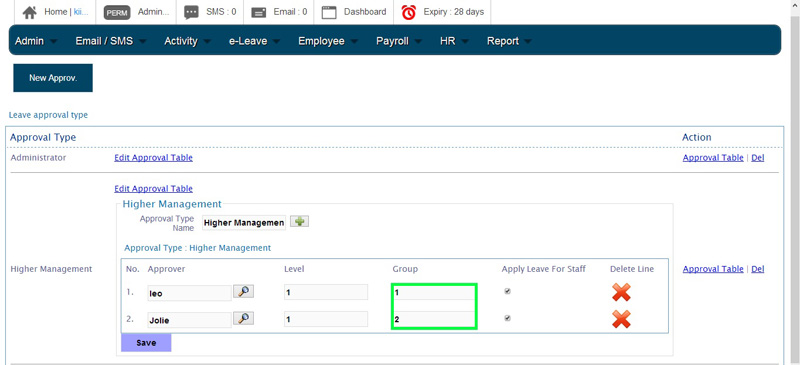Click the Dashboard label in top bar

tap(365, 12)
